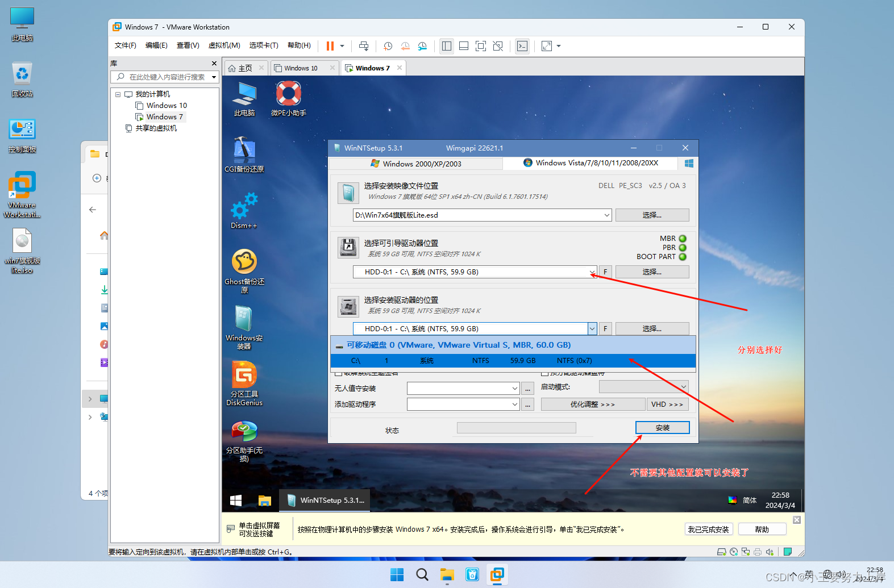
Task: Click 选择... for install image file
Action: coord(652,215)
